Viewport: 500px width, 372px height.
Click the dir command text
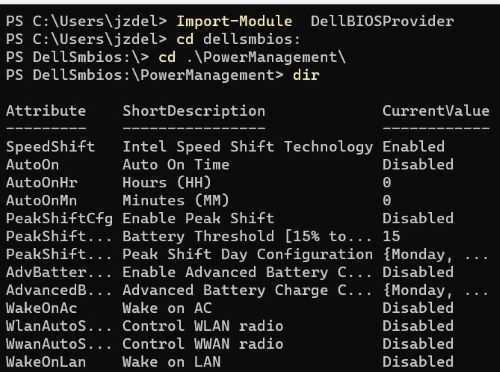[x=306, y=75]
